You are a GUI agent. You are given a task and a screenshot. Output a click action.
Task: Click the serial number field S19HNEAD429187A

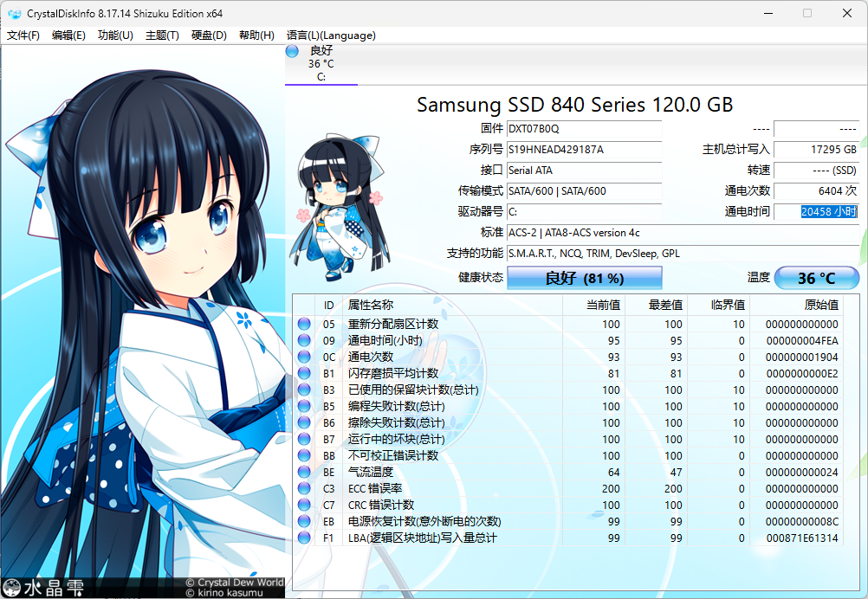point(583,150)
